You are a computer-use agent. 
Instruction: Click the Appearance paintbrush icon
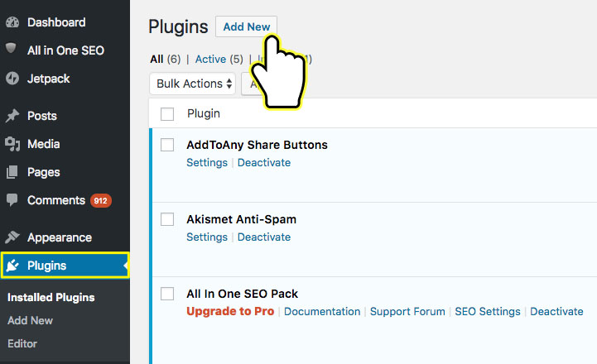12,237
